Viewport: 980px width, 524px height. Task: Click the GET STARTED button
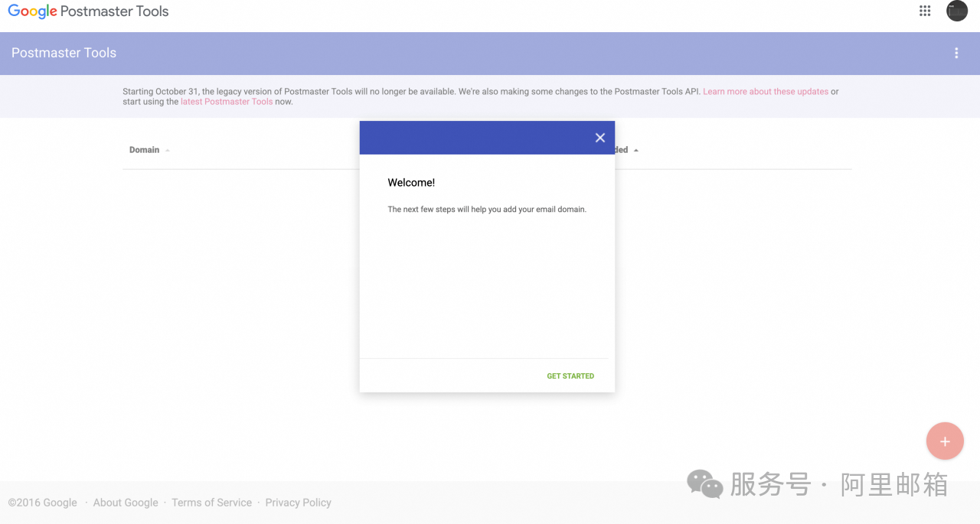570,376
